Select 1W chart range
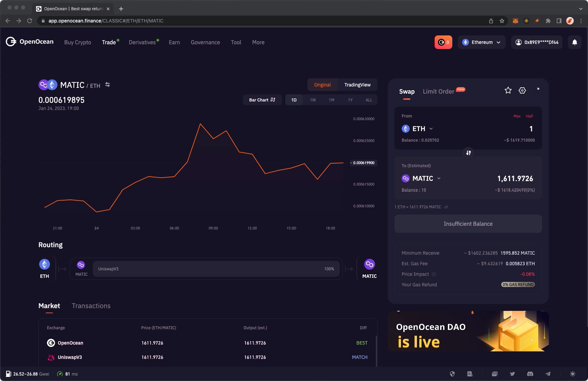 coord(313,100)
